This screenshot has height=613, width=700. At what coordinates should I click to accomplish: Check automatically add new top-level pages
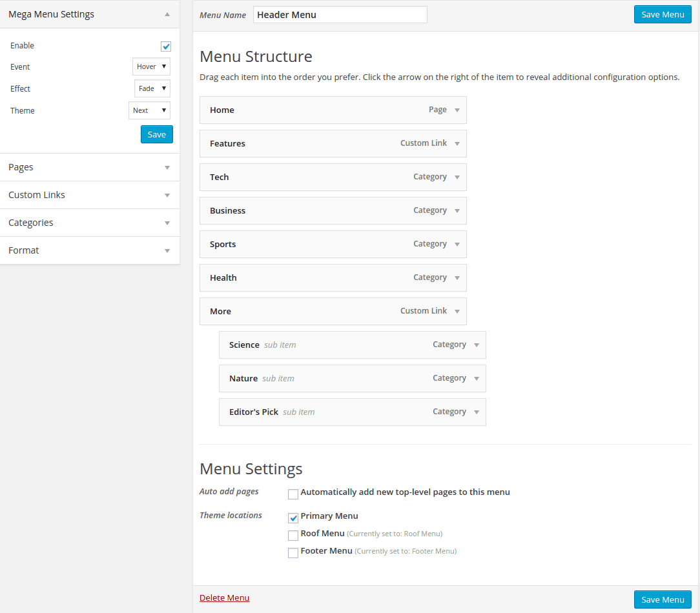click(293, 494)
